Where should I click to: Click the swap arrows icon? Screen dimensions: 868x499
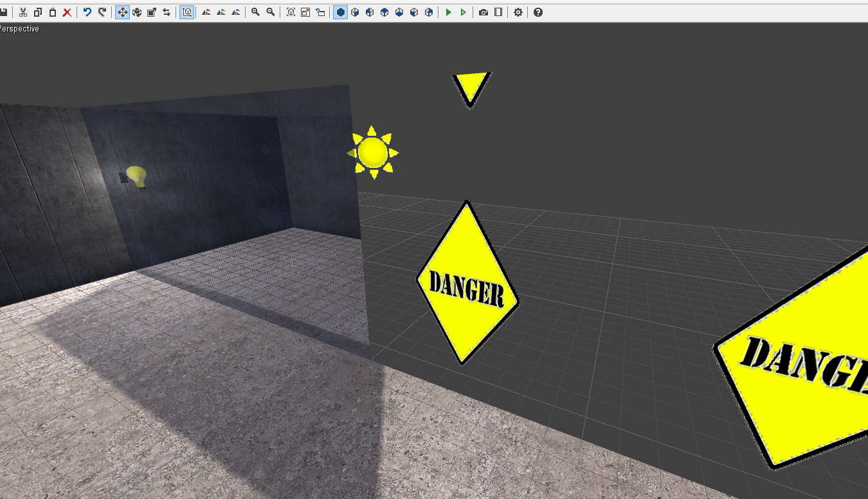[167, 12]
